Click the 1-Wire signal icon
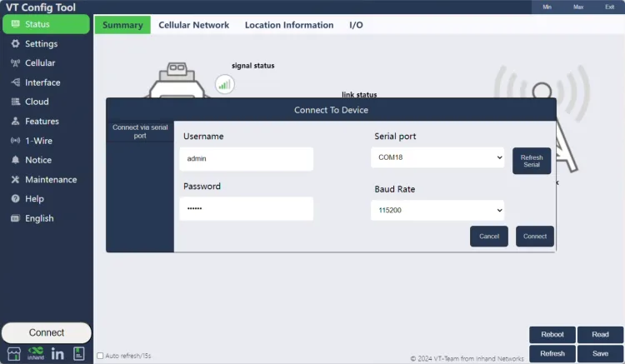625x364 pixels. [x=15, y=141]
